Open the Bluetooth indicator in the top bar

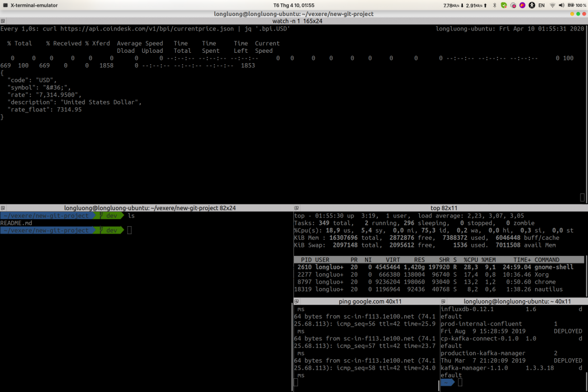pos(494,5)
